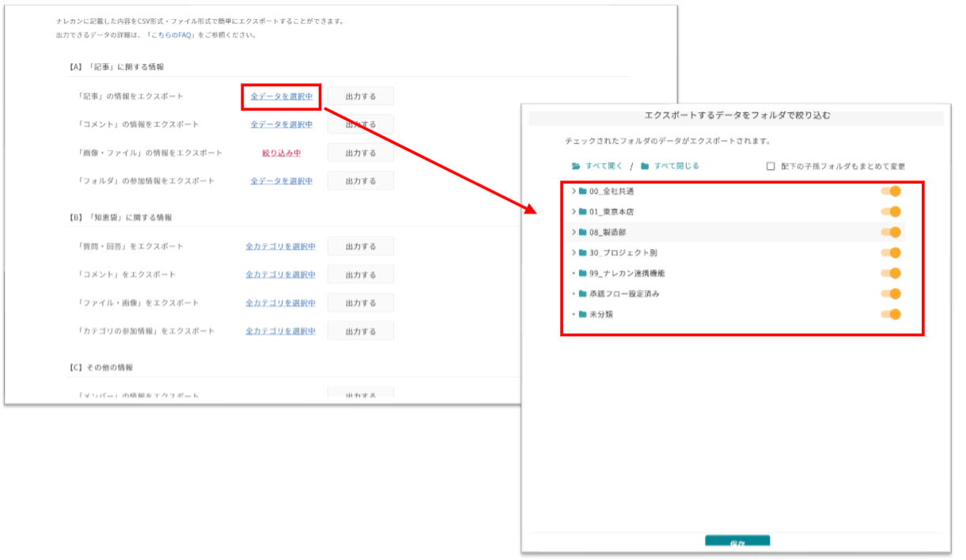966x560 pixels.
Task: Select the folder icon next to 08_製造部
Action: click(x=583, y=233)
